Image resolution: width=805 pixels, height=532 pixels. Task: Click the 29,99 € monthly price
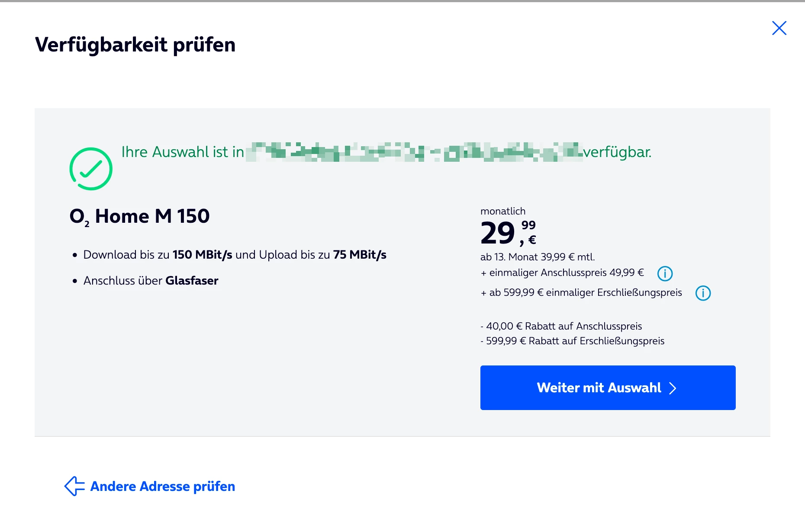(508, 233)
